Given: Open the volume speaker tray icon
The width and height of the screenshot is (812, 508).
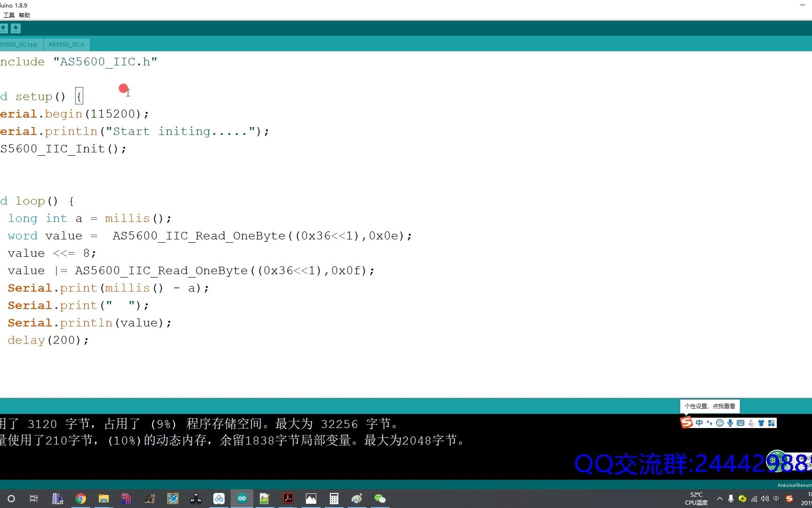Looking at the screenshot, I should [x=765, y=499].
